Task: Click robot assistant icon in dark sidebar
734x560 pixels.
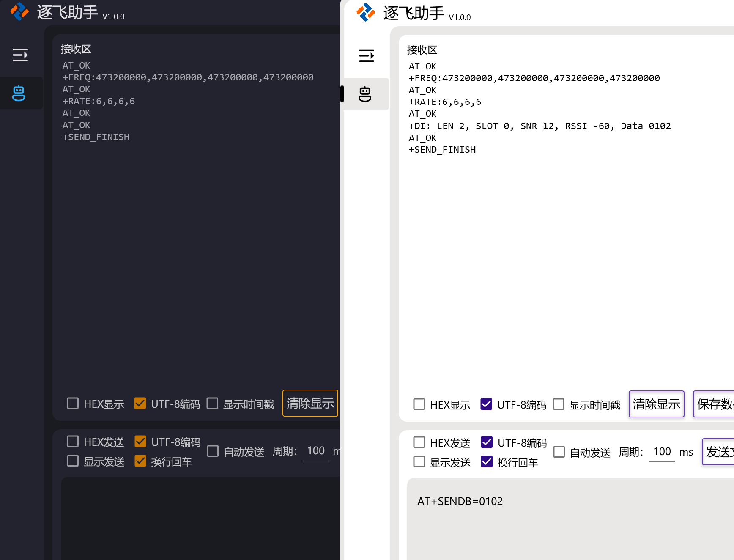Action: (19, 93)
